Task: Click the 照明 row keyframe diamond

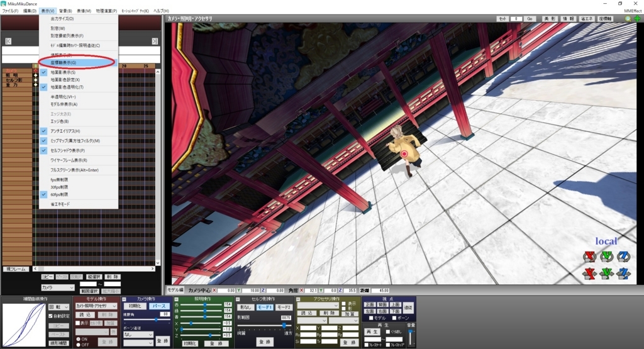Action: pos(36,75)
